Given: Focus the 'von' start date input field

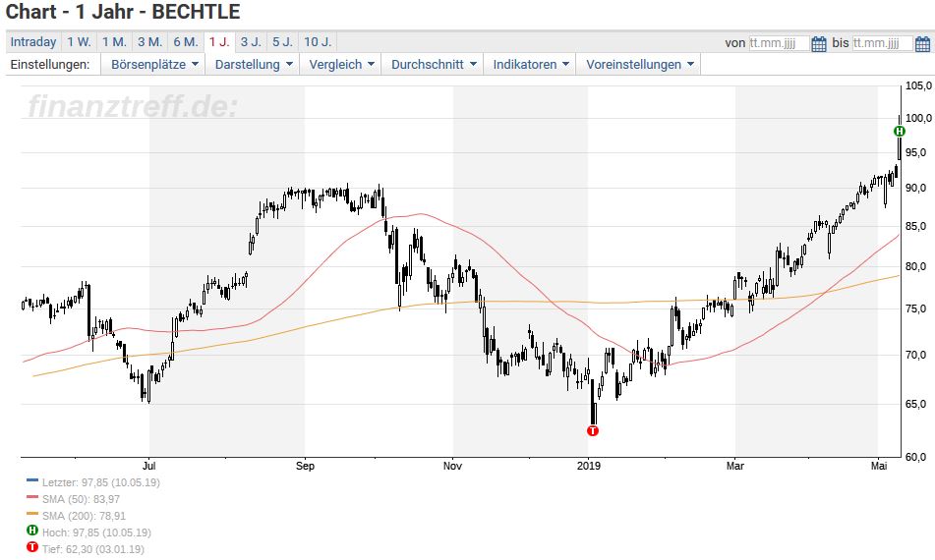Looking at the screenshot, I should [779, 43].
